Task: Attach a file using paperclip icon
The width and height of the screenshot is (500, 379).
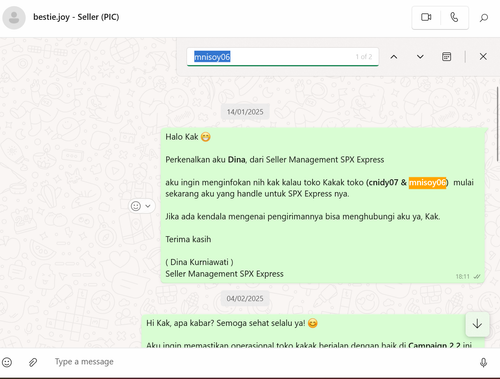Action: pos(33,362)
